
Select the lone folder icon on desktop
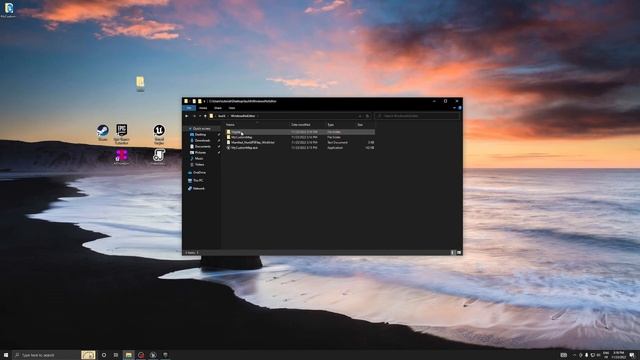140,83
